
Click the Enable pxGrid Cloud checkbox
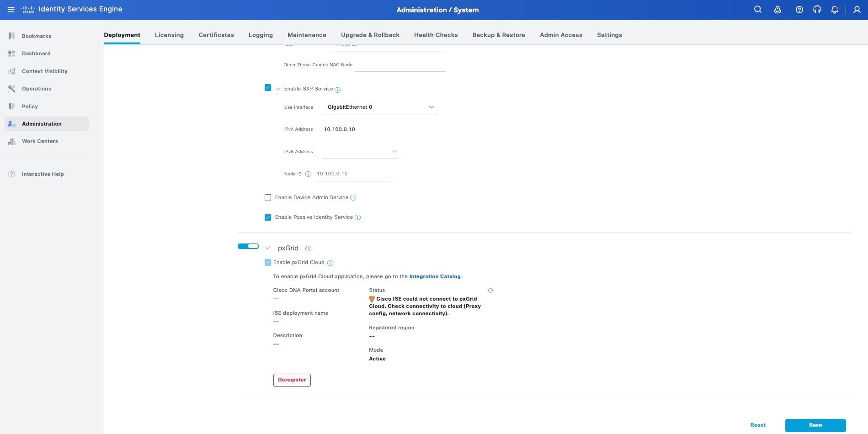point(268,262)
